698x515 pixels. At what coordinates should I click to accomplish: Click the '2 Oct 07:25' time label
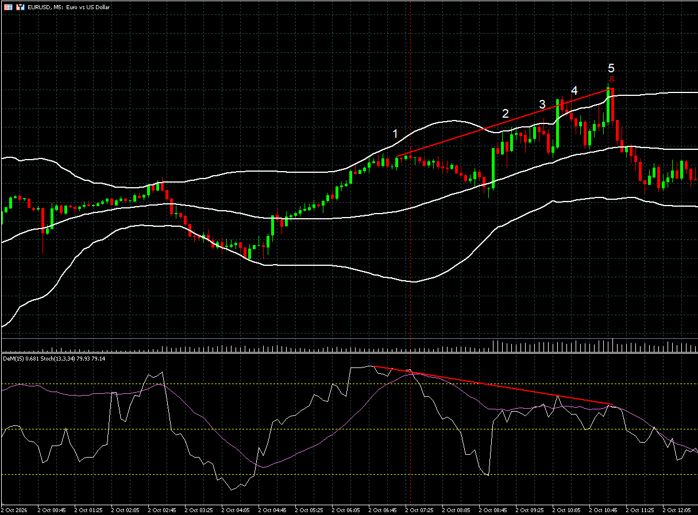click(x=419, y=510)
